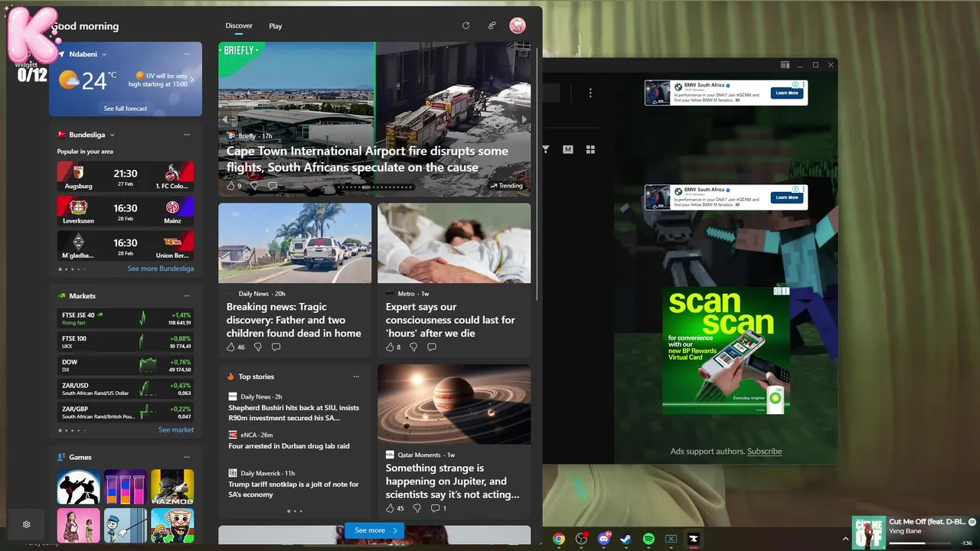Image resolution: width=980 pixels, height=551 pixels.
Task: Dislike the Father and two children story
Action: coord(257,347)
